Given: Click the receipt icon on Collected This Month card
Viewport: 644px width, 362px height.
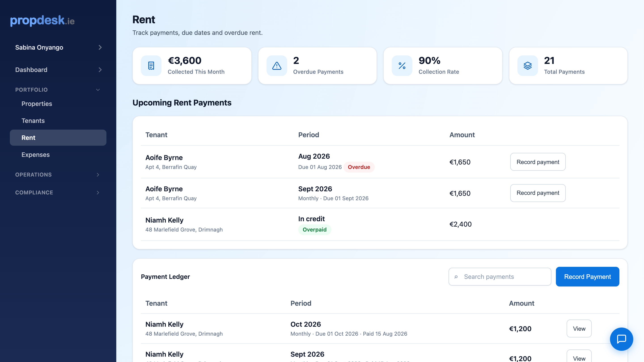Looking at the screenshot, I should [151, 66].
